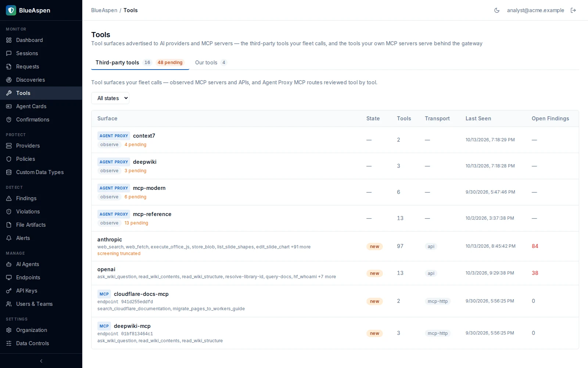Click the Confirmations shield icon
Screen dimensions: 588x368
click(9, 120)
